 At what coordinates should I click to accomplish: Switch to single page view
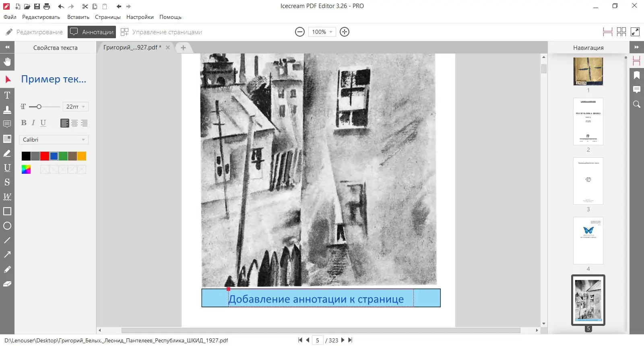point(608,32)
